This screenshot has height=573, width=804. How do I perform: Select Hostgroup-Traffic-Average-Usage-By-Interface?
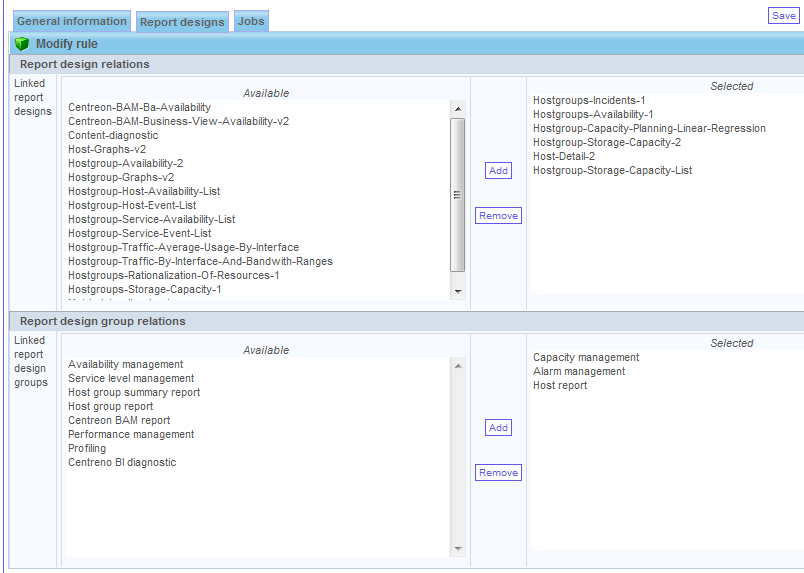(x=183, y=247)
